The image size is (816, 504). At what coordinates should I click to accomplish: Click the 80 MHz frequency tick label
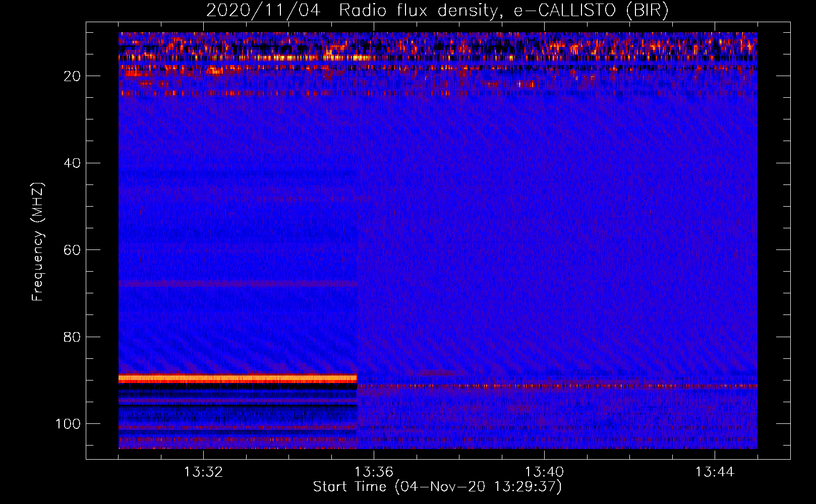coord(72,337)
